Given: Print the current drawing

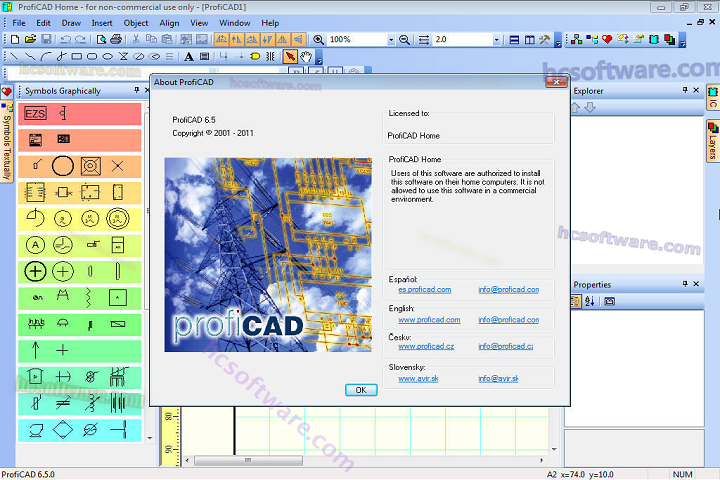Looking at the screenshot, I should [x=116, y=40].
